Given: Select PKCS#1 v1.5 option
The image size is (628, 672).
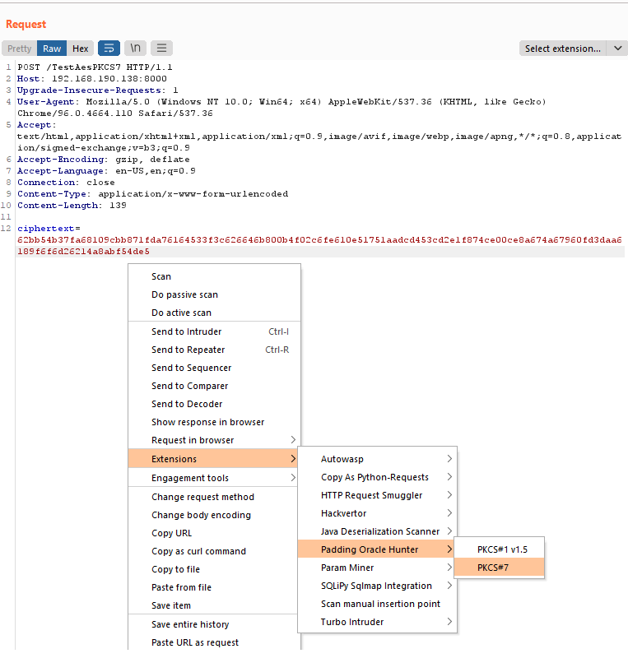Looking at the screenshot, I should coord(500,549).
